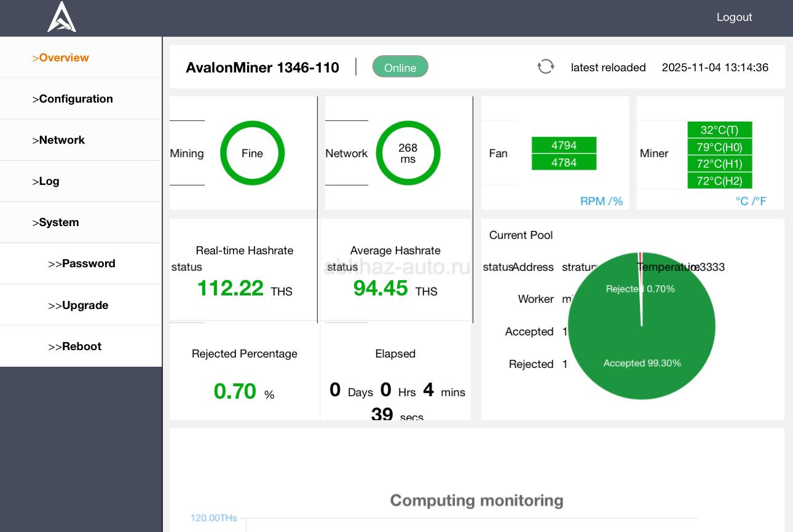Click the 32°C(T) temperature bar
This screenshot has height=532, width=793.
719,130
